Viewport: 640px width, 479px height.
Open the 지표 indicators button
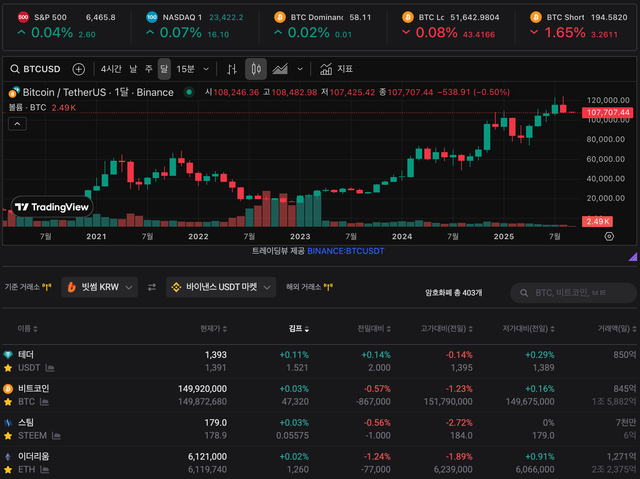click(x=336, y=69)
